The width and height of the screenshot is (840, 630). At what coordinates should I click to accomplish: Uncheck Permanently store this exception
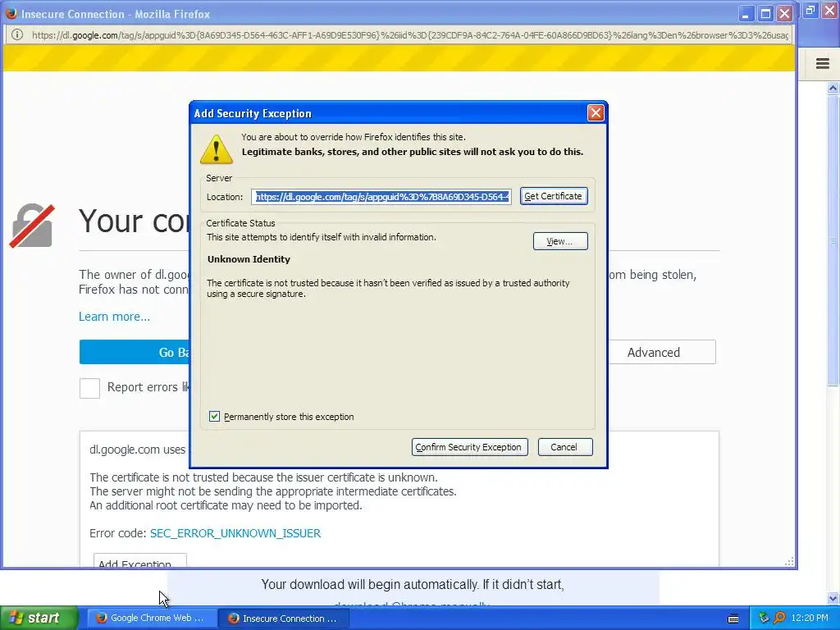pos(214,416)
